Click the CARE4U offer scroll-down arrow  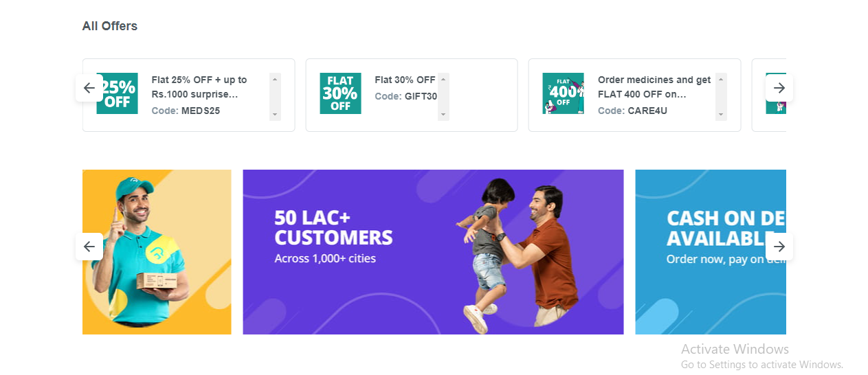point(721,115)
